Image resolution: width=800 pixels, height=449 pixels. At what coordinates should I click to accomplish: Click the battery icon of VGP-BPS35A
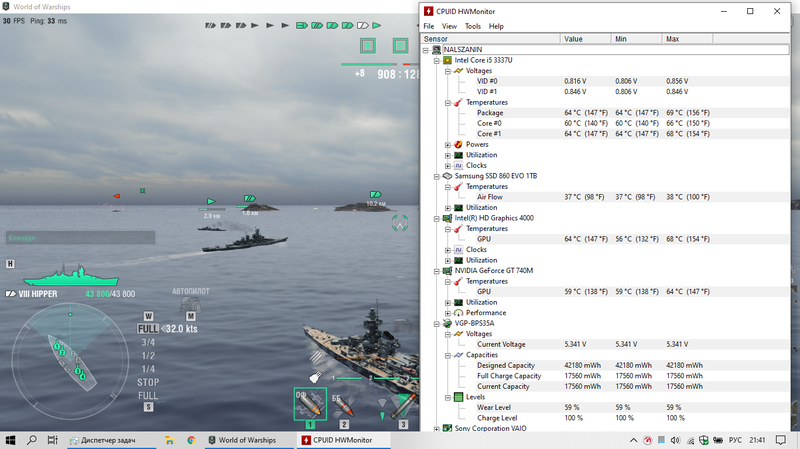(x=447, y=323)
